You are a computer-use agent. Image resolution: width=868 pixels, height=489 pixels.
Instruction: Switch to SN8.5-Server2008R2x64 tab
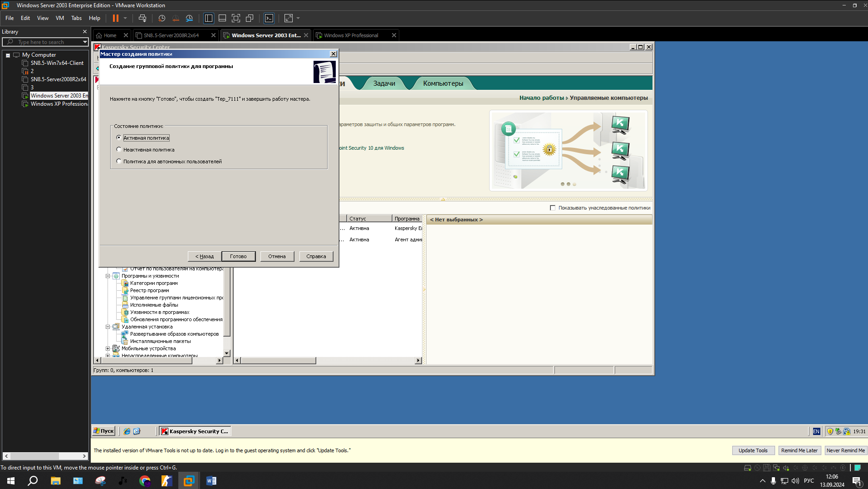pos(171,35)
